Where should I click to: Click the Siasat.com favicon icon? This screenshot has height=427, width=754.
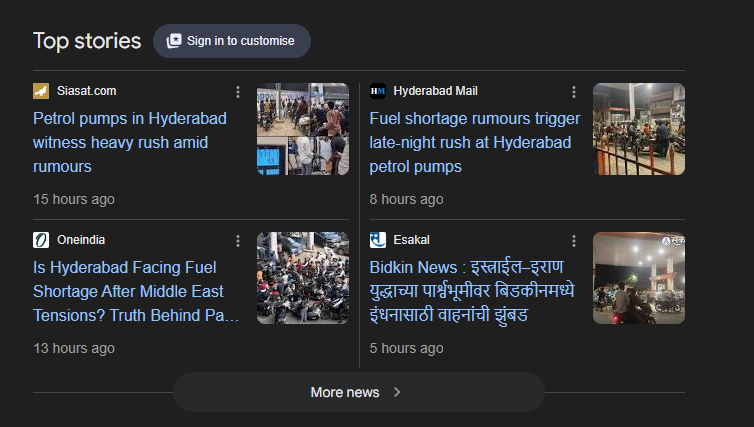coord(41,91)
